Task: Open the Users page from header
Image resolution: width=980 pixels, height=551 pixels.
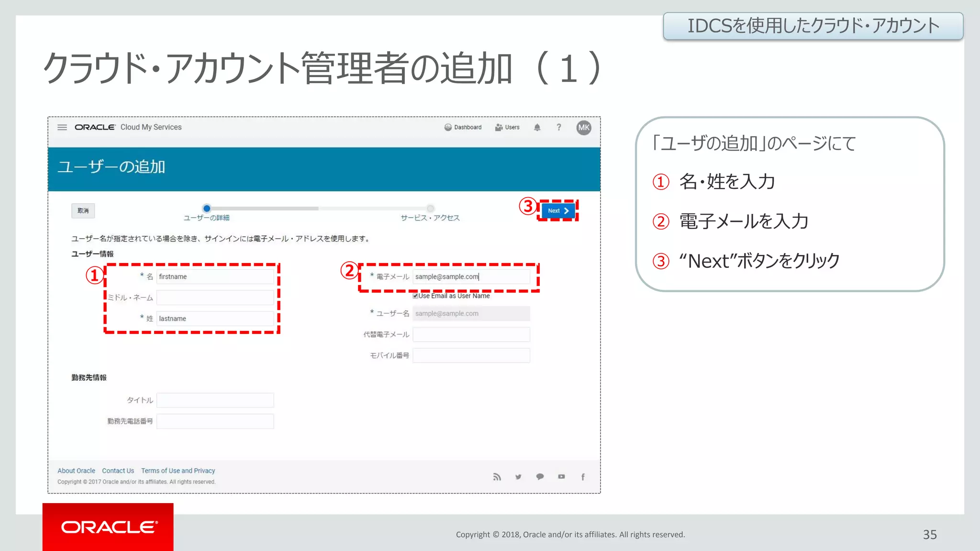Action: [507, 127]
